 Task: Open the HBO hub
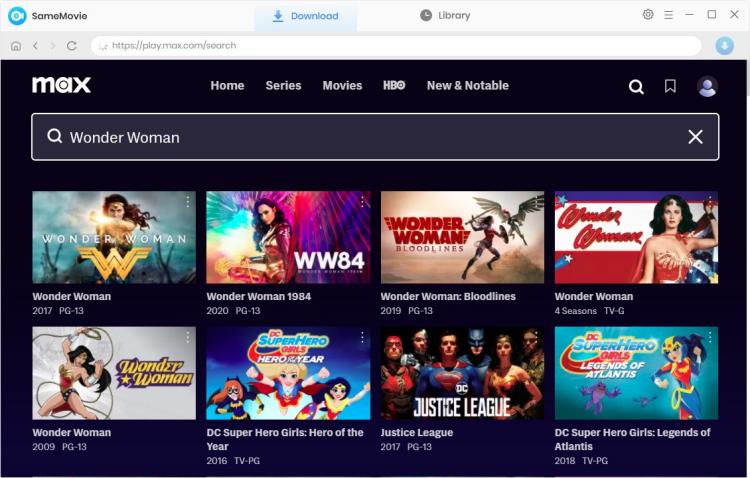(394, 85)
